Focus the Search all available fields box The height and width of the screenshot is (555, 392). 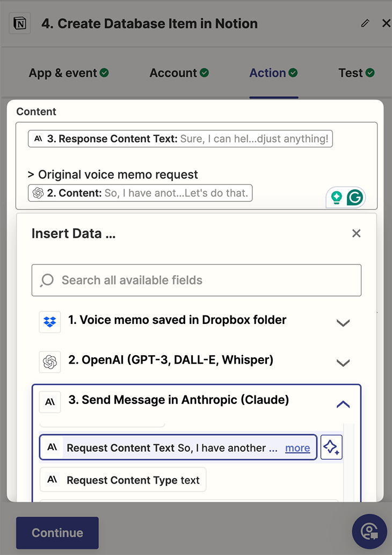[197, 280]
